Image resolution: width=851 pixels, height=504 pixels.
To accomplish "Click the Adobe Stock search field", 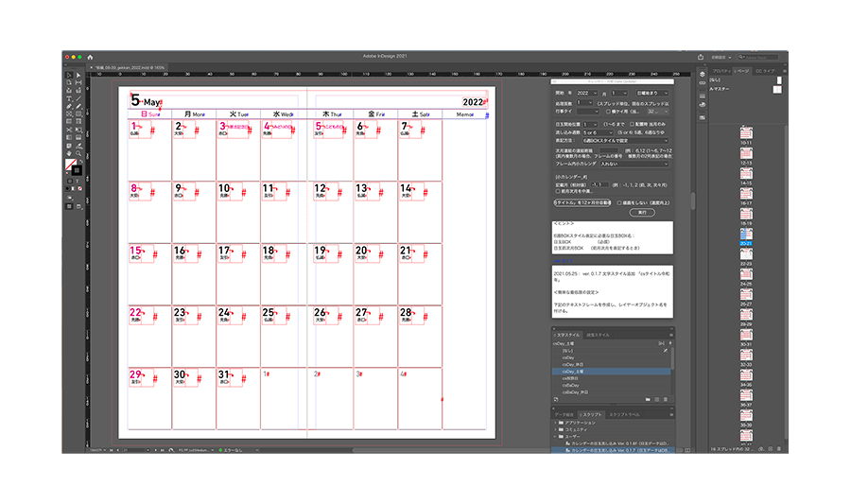I will click(x=758, y=57).
